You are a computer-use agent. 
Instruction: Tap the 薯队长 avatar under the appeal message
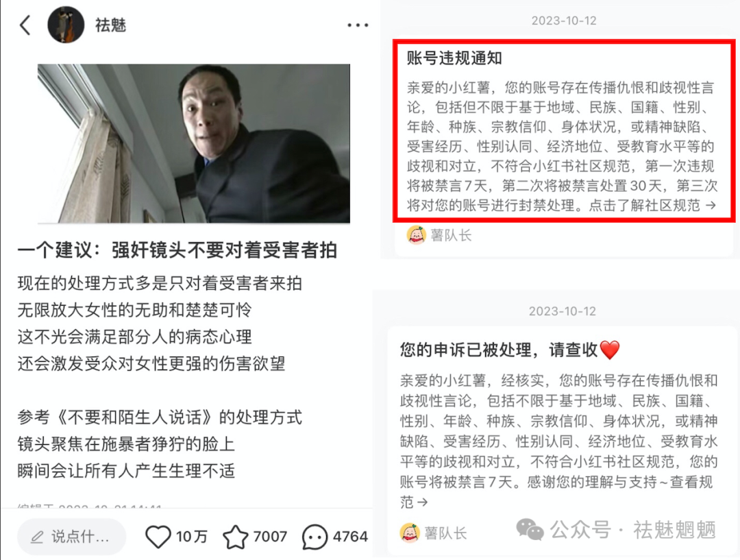[x=410, y=533]
